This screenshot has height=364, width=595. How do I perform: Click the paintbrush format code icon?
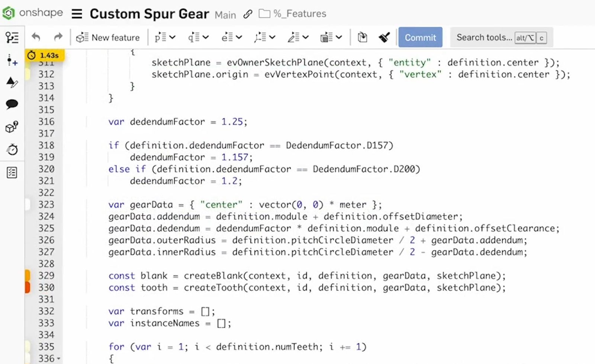pos(384,37)
